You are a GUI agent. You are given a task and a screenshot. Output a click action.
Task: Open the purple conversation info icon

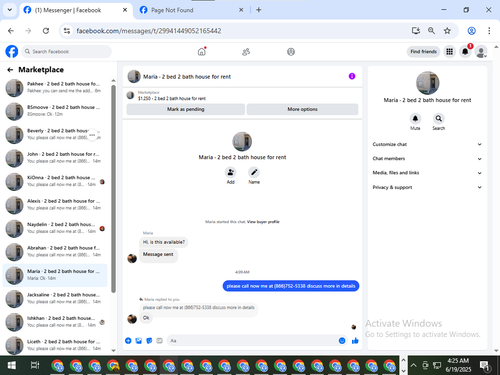pos(352,76)
